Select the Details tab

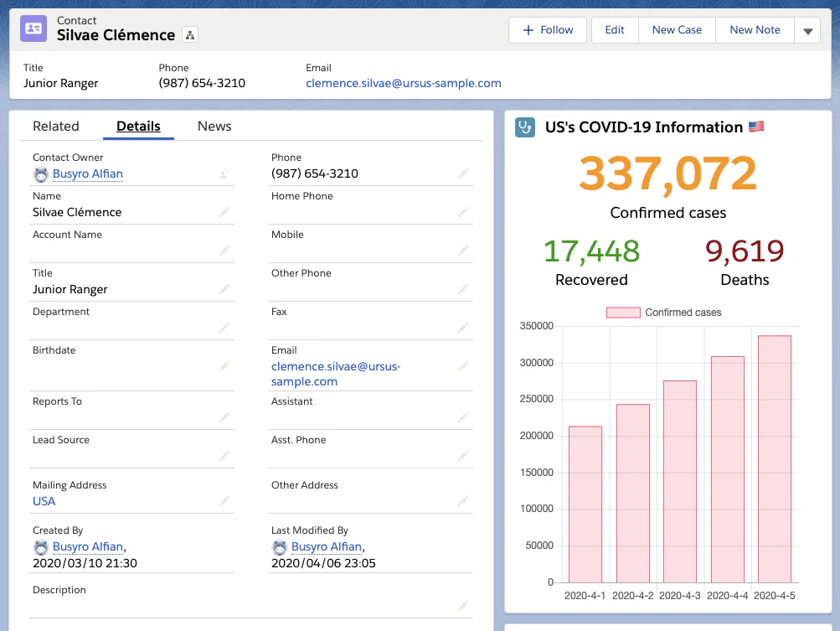click(138, 126)
